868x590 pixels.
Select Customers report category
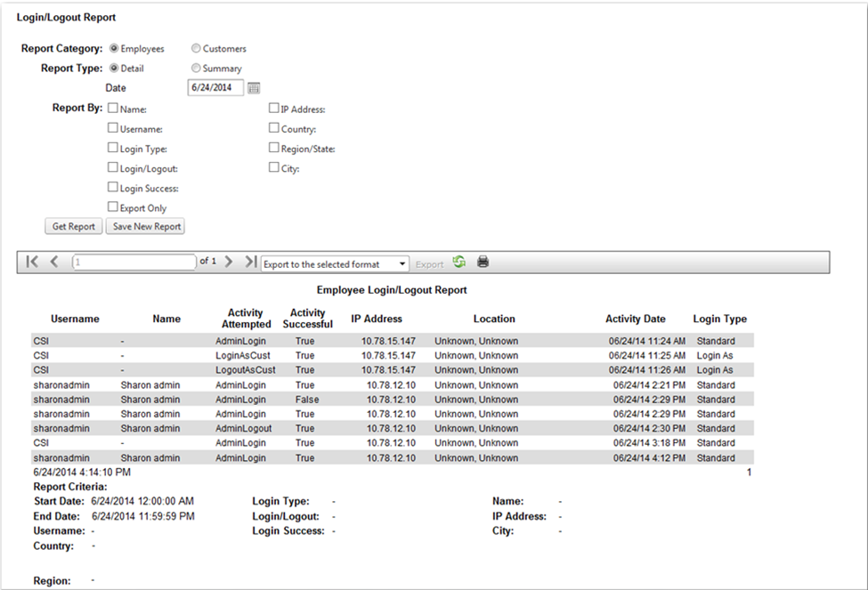point(196,49)
